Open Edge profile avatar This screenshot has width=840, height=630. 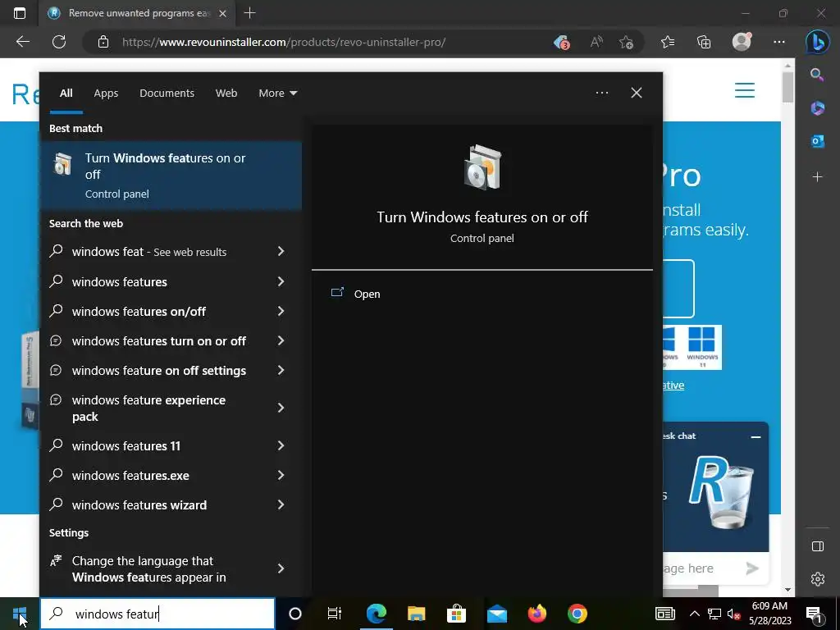pyautogui.click(x=742, y=42)
